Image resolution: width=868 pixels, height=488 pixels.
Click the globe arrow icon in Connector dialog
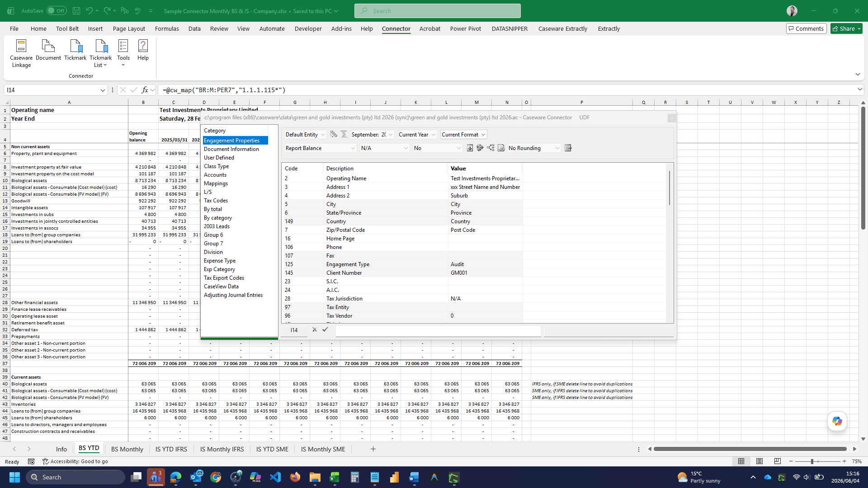[480, 148]
